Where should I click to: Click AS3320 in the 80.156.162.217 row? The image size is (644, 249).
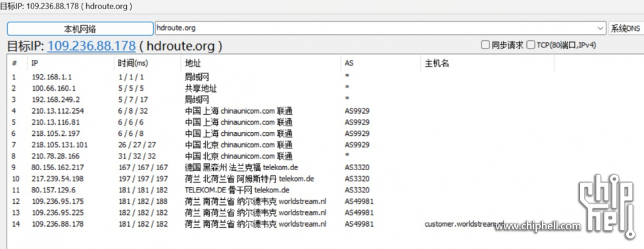tap(357, 168)
